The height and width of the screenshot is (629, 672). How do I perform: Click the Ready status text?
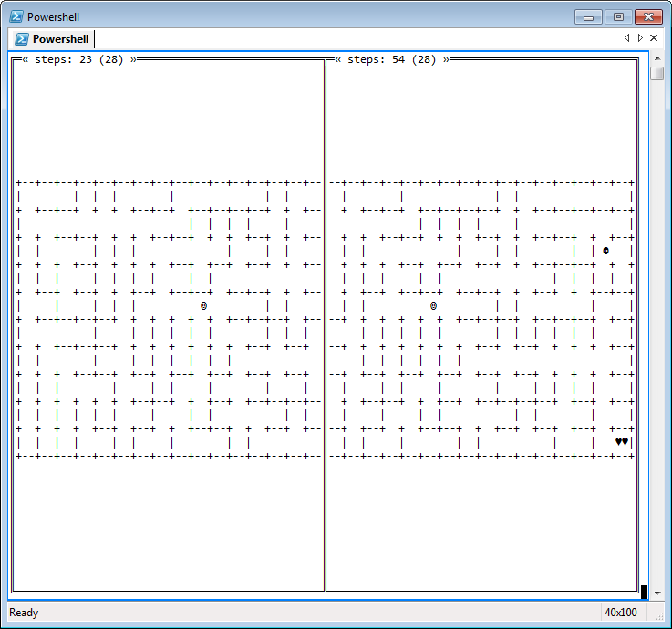[24, 613]
